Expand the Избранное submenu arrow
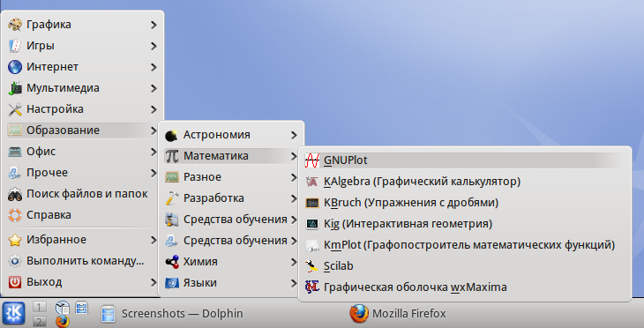Image resolution: width=644 pixels, height=328 pixels. point(154,240)
